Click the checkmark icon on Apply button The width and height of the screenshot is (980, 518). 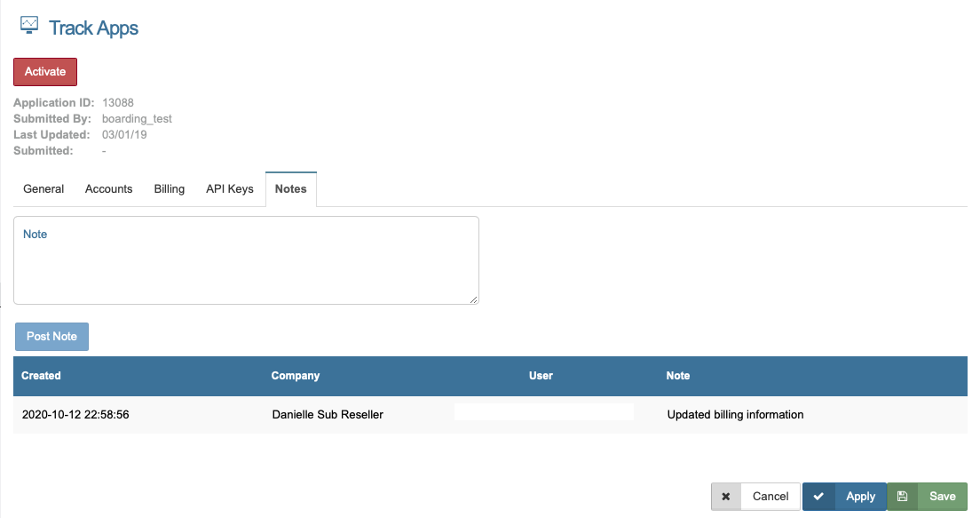click(818, 497)
